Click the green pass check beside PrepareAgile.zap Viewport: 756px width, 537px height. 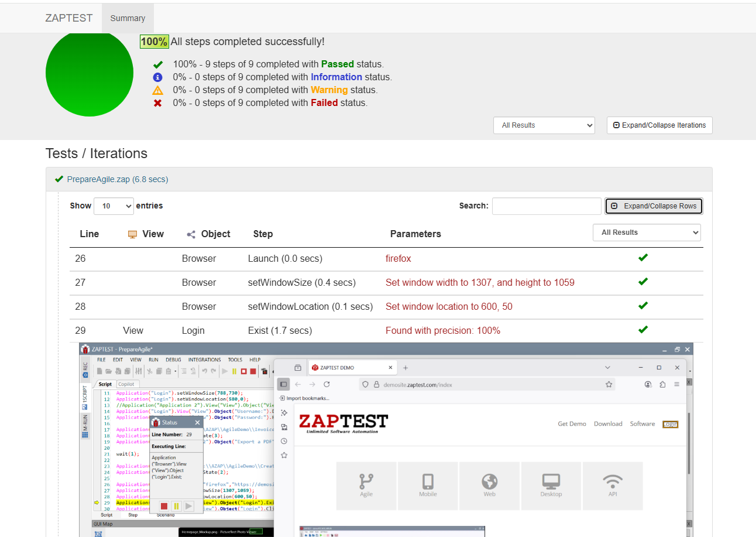click(59, 179)
